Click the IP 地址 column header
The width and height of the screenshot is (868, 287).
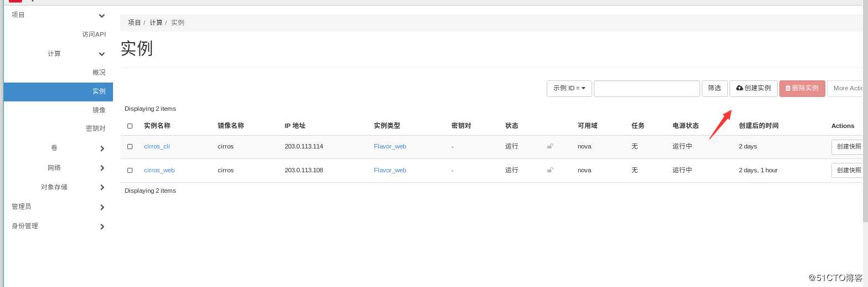295,126
